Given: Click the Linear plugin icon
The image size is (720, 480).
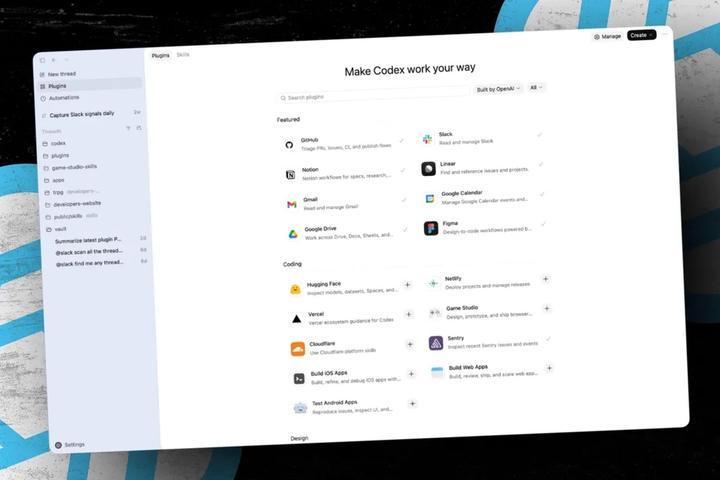Looking at the screenshot, I should pyautogui.click(x=428, y=169).
